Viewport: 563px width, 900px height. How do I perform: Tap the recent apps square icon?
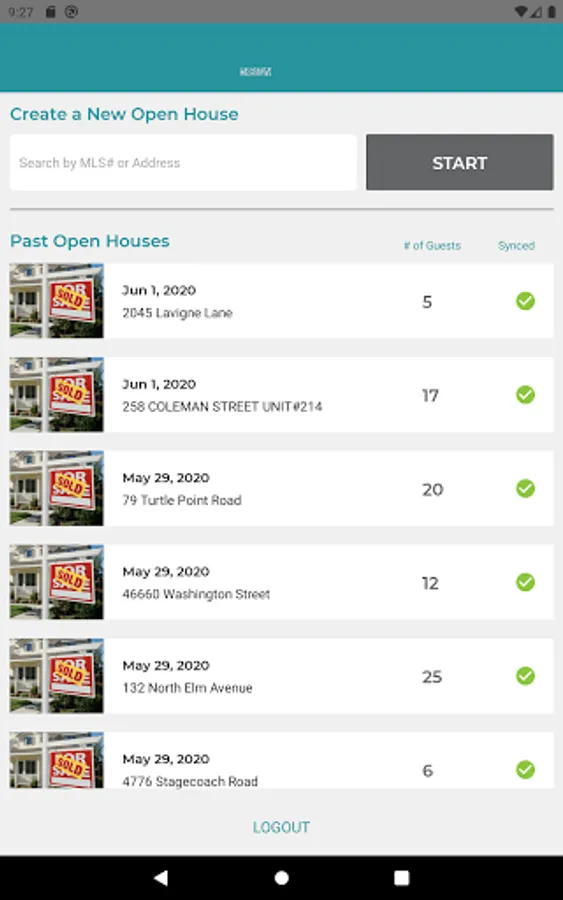[x=402, y=878]
